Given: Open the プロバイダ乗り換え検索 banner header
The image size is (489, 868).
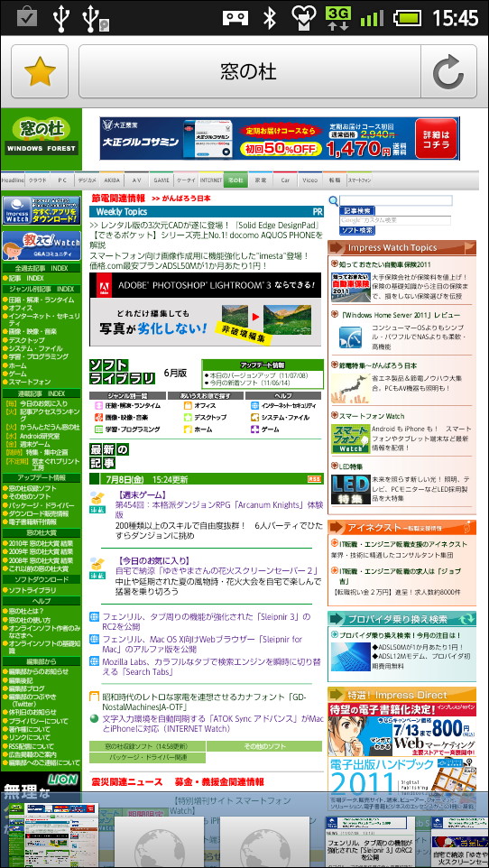Looking at the screenshot, I should (x=401, y=618).
